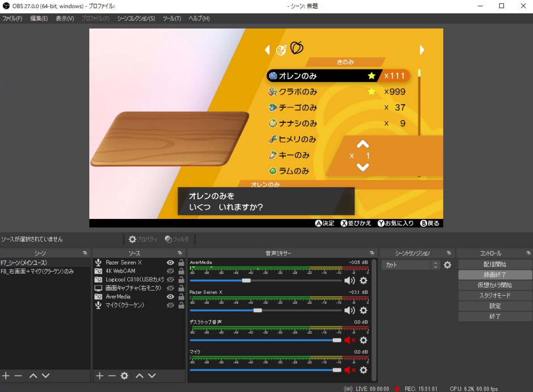Toggle lock on Razer Seiren X source
The height and width of the screenshot is (392, 533).
pyautogui.click(x=181, y=263)
